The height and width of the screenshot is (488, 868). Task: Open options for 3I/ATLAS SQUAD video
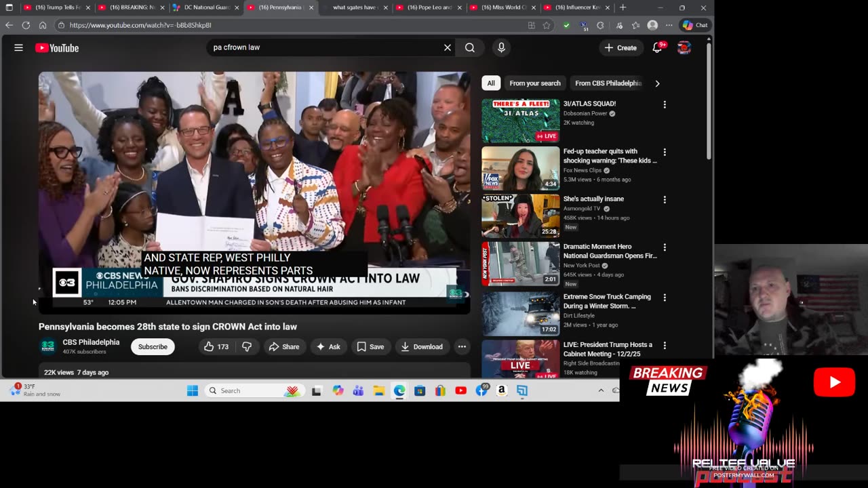click(665, 104)
